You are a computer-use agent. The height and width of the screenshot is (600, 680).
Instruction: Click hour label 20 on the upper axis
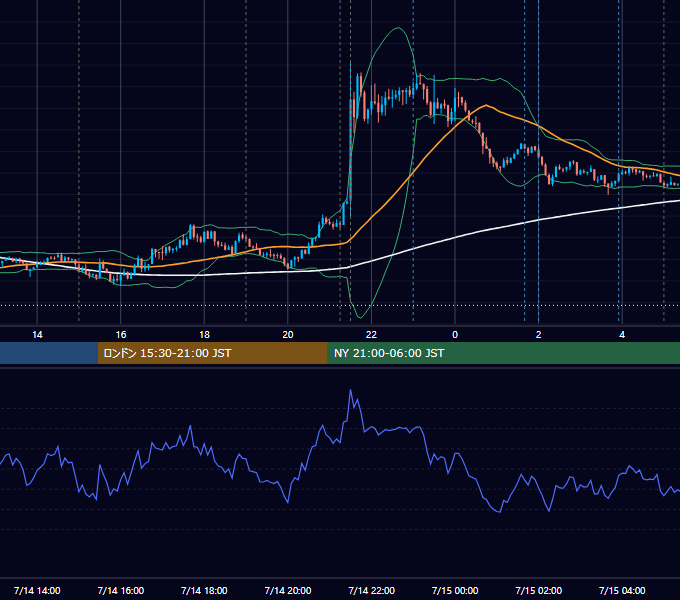[x=288, y=335]
